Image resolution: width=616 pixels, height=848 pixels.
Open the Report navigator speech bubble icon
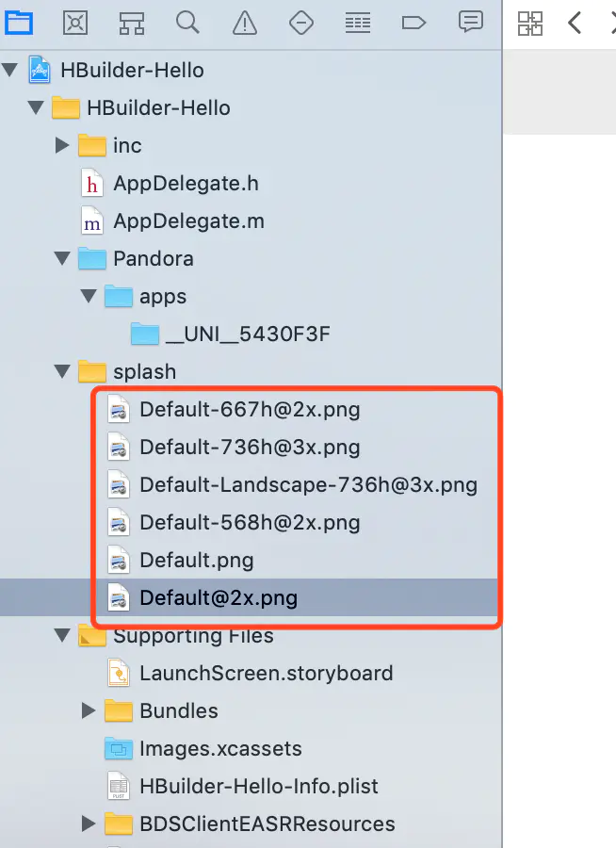click(471, 23)
